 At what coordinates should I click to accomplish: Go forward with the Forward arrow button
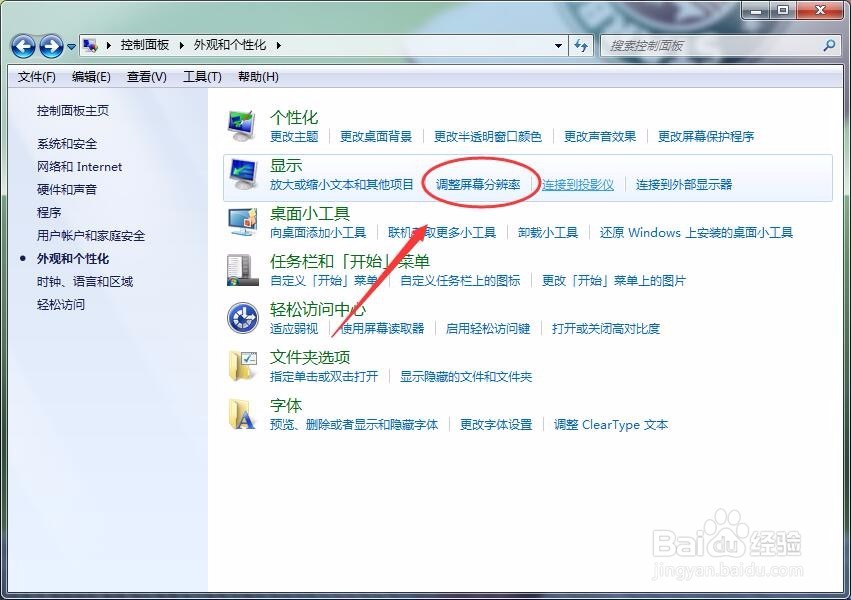(52, 46)
